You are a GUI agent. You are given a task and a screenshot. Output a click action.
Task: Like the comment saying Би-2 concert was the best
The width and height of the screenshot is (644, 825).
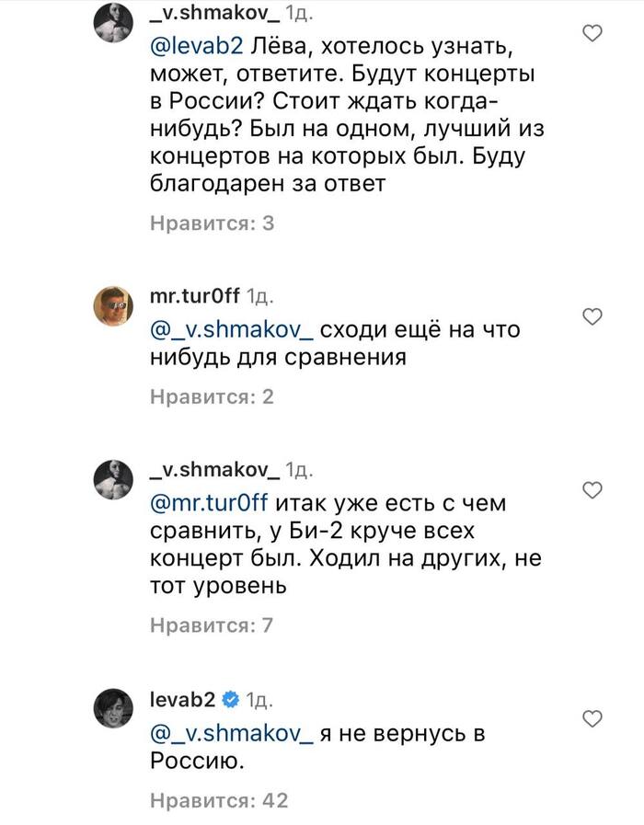pyautogui.click(x=593, y=488)
